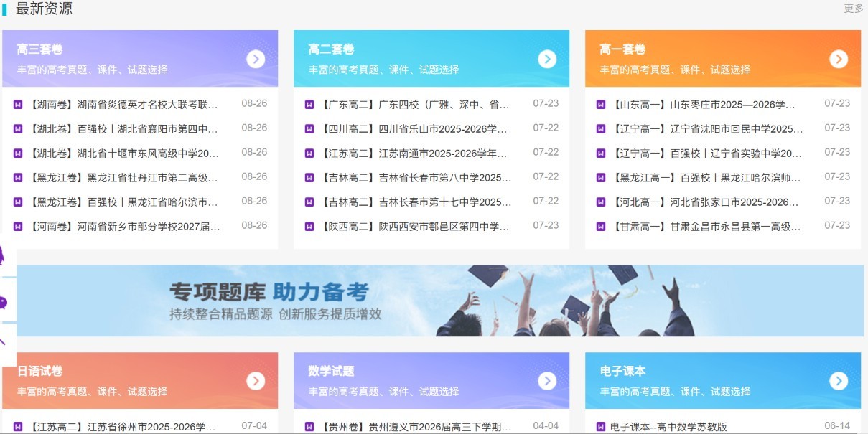Open 【广东高二】广东四校 document link

pyautogui.click(x=415, y=105)
